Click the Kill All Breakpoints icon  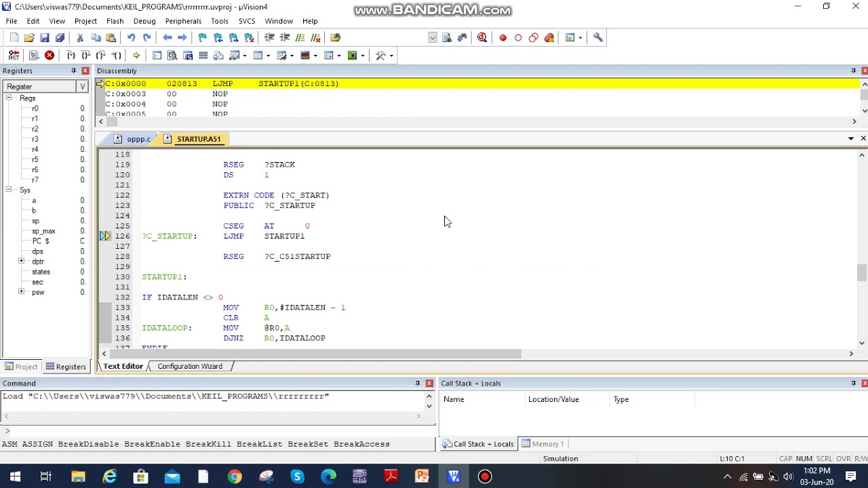(x=549, y=38)
